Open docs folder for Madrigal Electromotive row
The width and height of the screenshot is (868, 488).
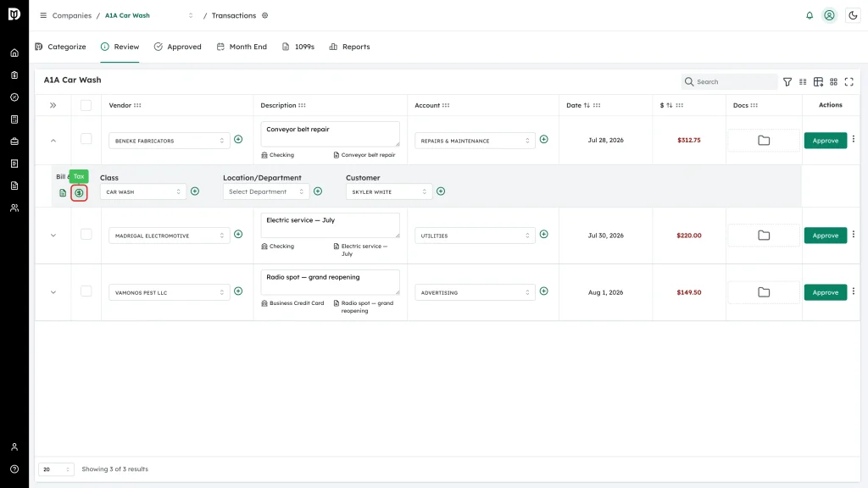[764, 236]
